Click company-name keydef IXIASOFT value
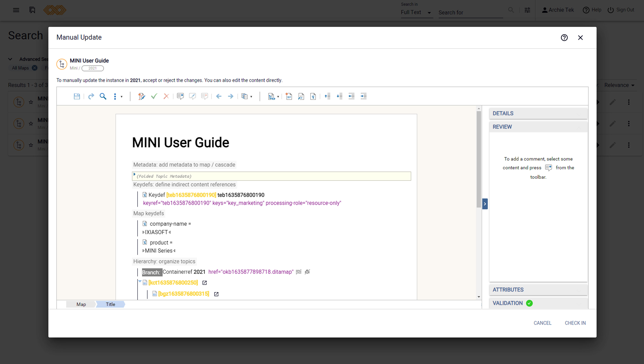The image size is (644, 364). point(156,232)
